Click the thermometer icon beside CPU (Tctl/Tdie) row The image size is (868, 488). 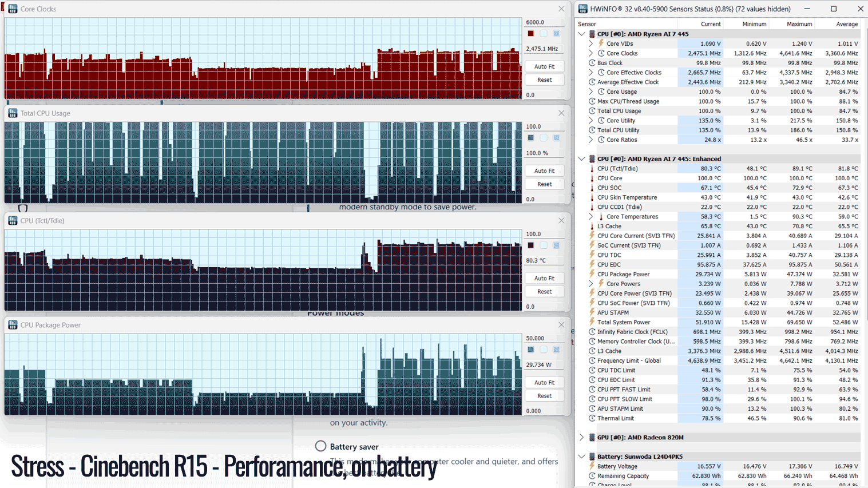(x=592, y=169)
